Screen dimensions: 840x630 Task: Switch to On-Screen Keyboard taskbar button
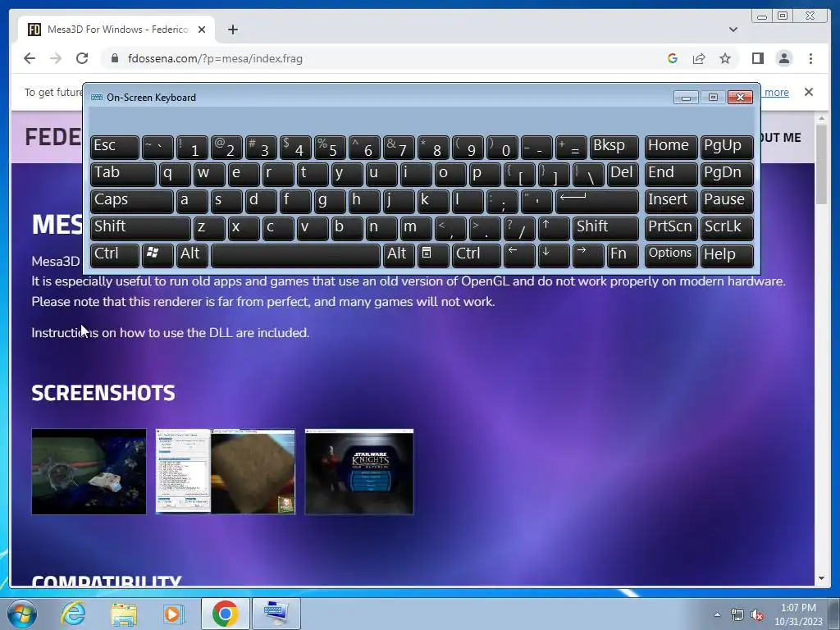[x=276, y=614]
